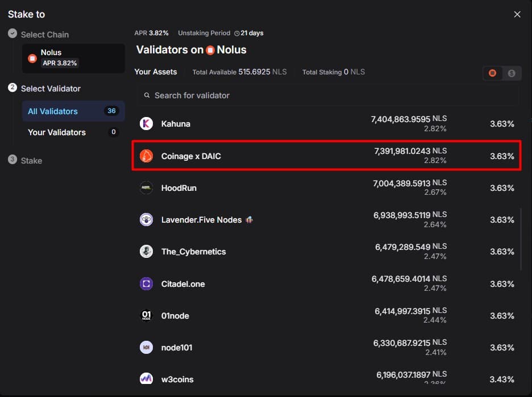Click the Coinage x DAIC validator logo
The image size is (532, 397).
click(146, 156)
